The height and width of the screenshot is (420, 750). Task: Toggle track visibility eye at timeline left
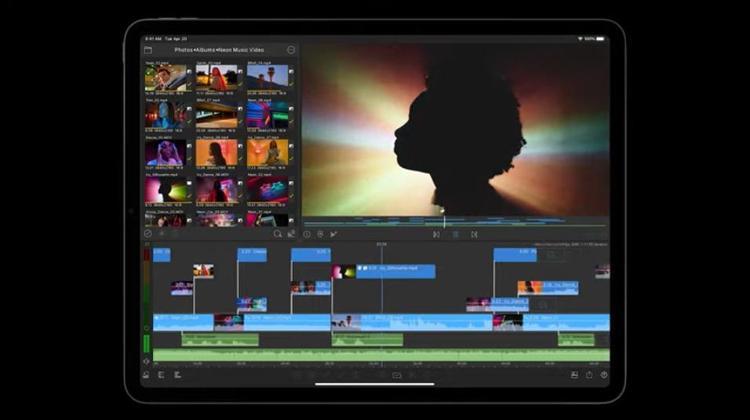tap(147, 362)
